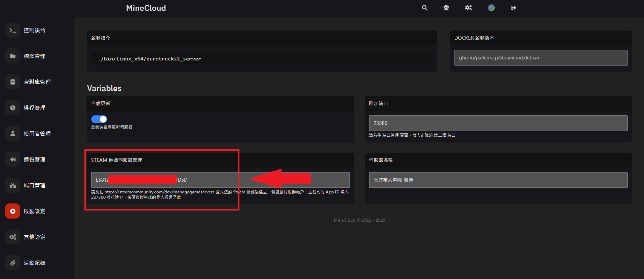Open the 排程管理 clock icon
The width and height of the screenshot is (644, 279).
(13, 108)
